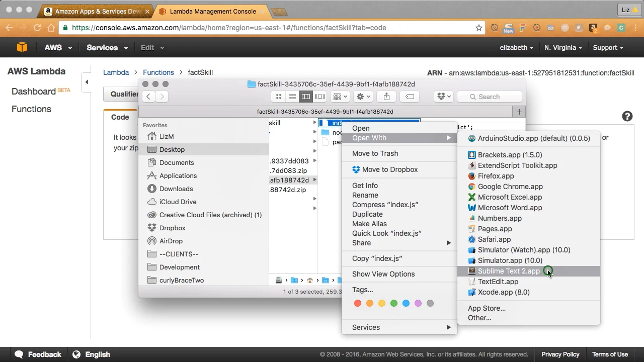Click the AWS orange cube logo
Image resolution: width=644 pixels, height=362 pixels.
[x=22, y=47]
